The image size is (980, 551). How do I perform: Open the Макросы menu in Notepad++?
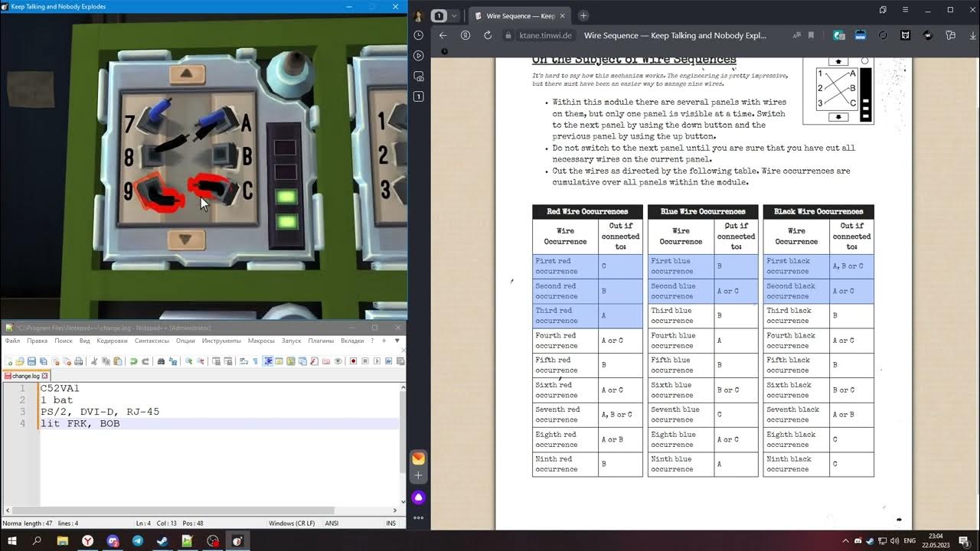(x=261, y=341)
